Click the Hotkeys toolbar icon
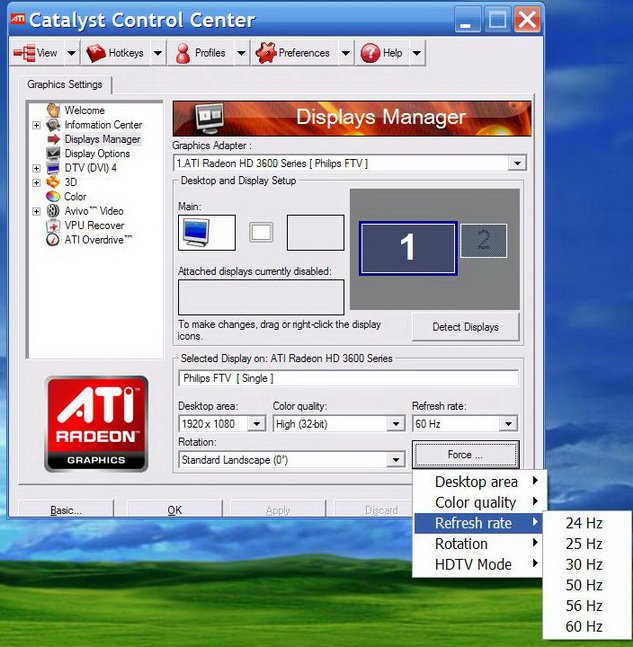 [97, 53]
